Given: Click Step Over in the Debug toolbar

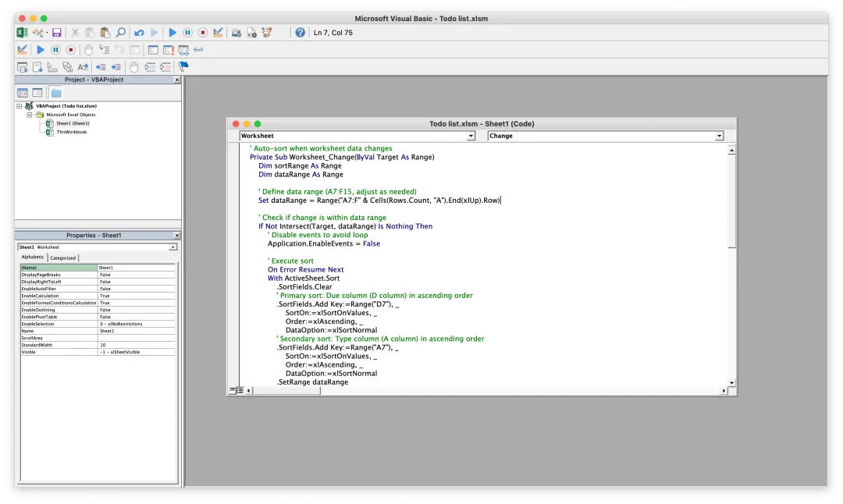Looking at the screenshot, I should [x=119, y=49].
